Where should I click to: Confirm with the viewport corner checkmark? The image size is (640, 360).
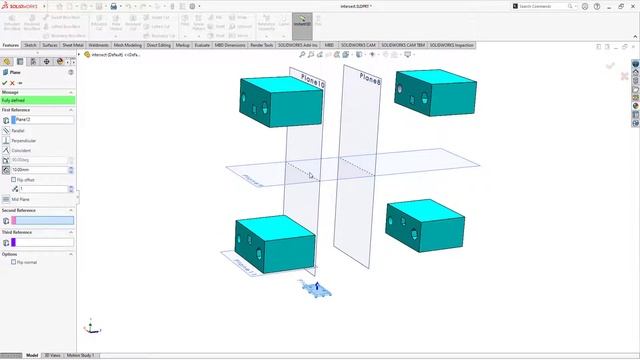click(x=611, y=65)
